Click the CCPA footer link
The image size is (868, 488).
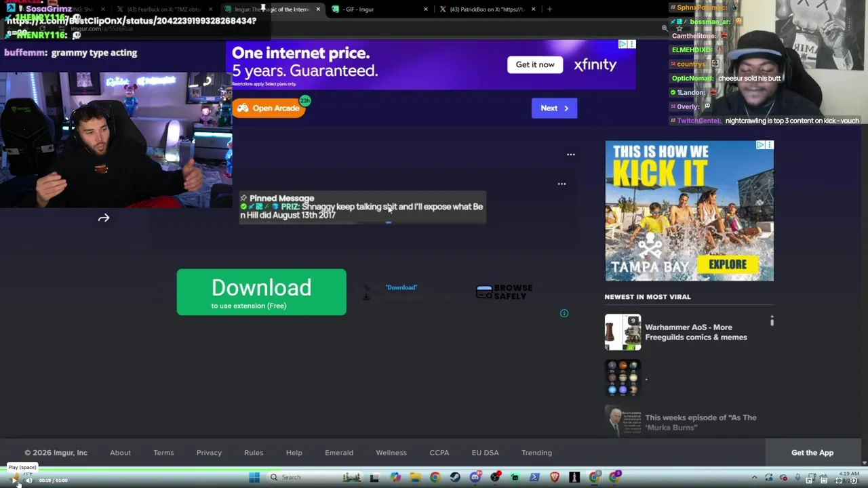click(x=439, y=453)
